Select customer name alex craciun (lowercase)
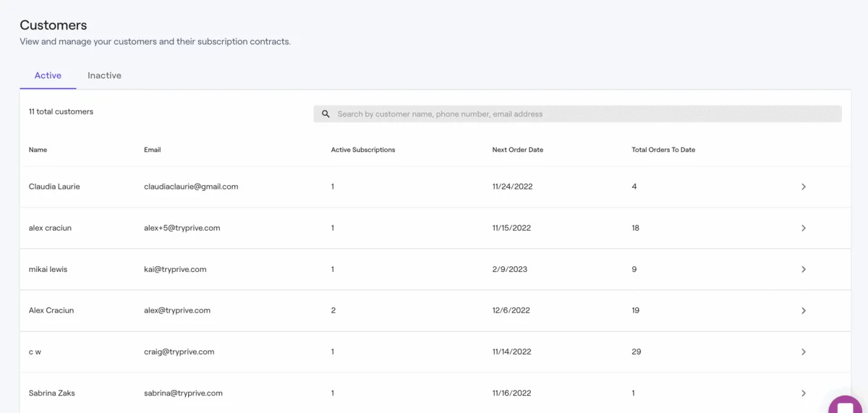The height and width of the screenshot is (413, 868). pyautogui.click(x=50, y=228)
